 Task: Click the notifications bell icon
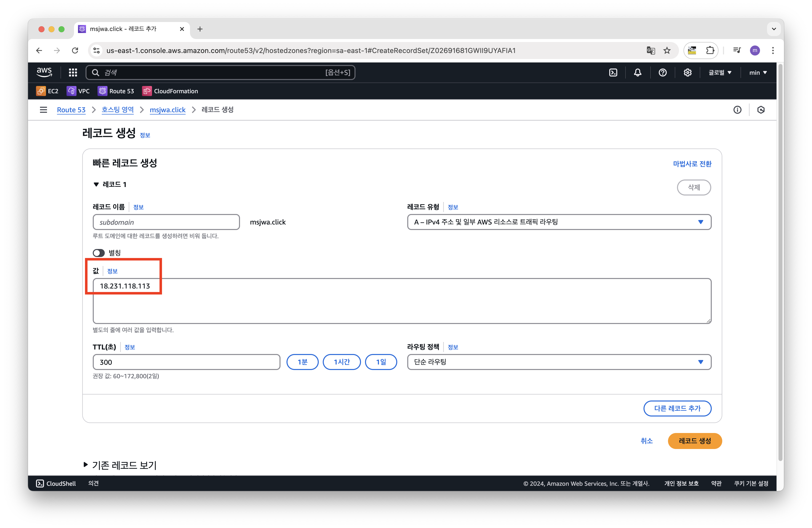[x=637, y=72]
